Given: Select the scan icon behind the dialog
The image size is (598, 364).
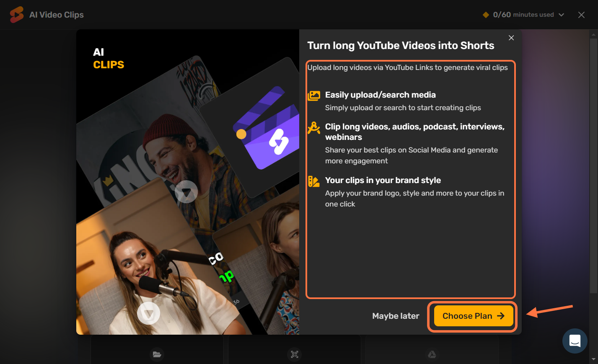Looking at the screenshot, I should pos(295,354).
